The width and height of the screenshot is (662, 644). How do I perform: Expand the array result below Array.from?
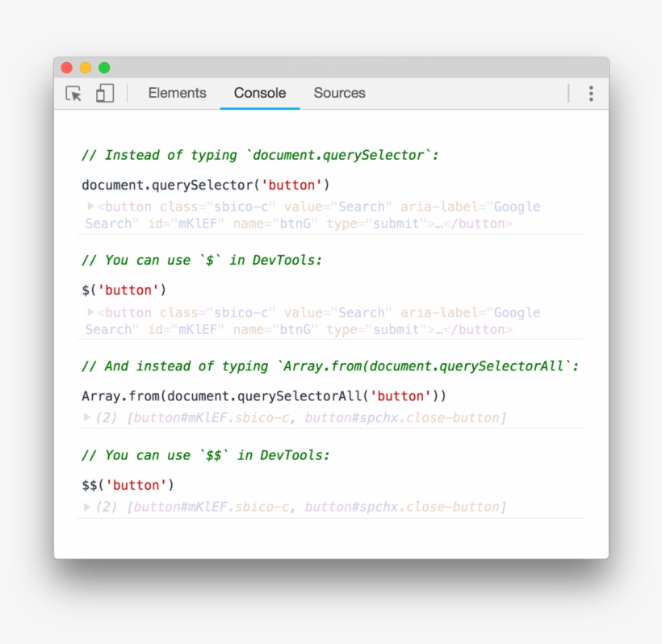pos(87,417)
